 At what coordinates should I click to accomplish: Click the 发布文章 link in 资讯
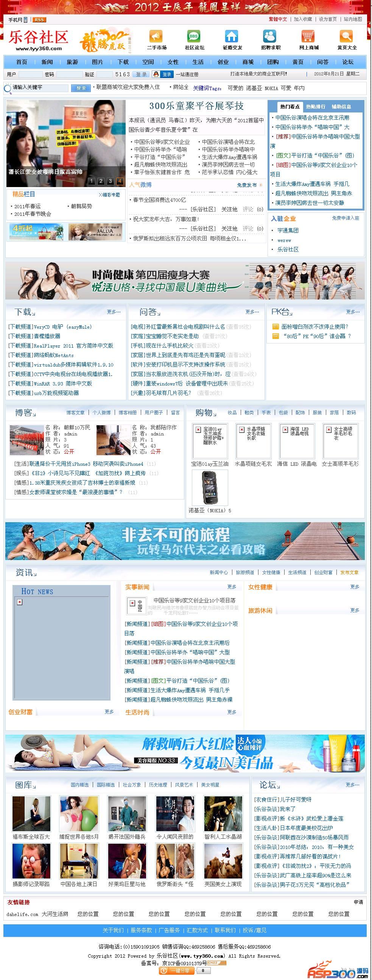tap(349, 572)
